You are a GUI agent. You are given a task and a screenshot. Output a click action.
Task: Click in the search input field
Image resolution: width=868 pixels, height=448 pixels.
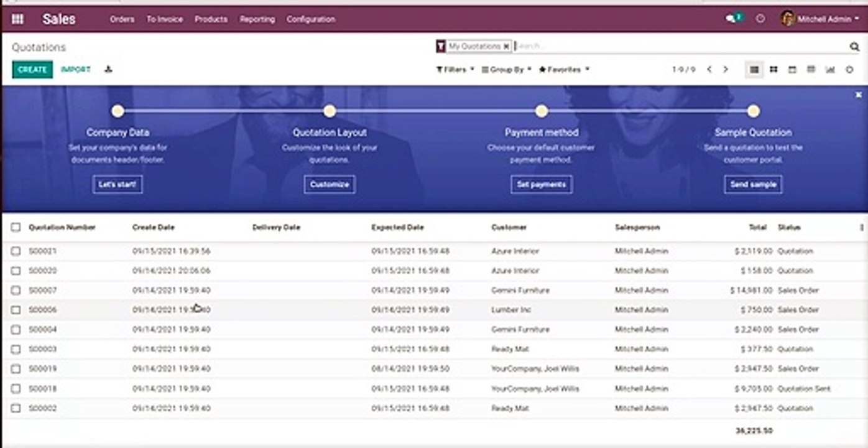point(681,46)
